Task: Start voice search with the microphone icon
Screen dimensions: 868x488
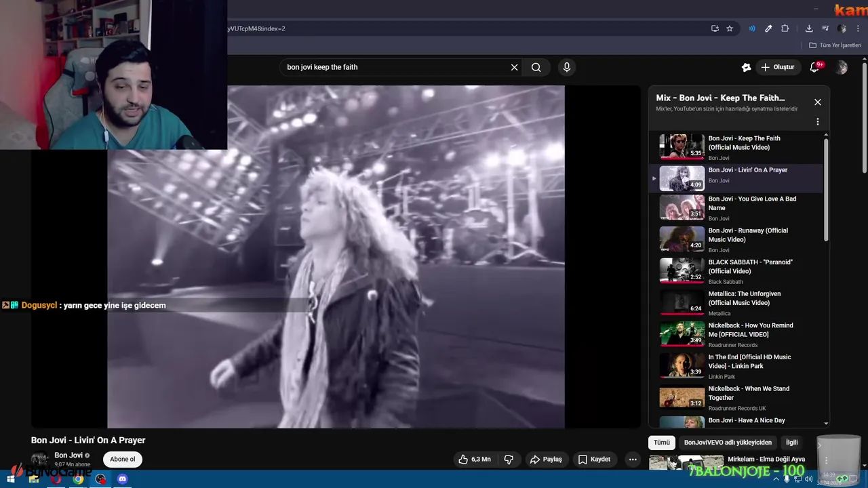Action: pyautogui.click(x=567, y=67)
